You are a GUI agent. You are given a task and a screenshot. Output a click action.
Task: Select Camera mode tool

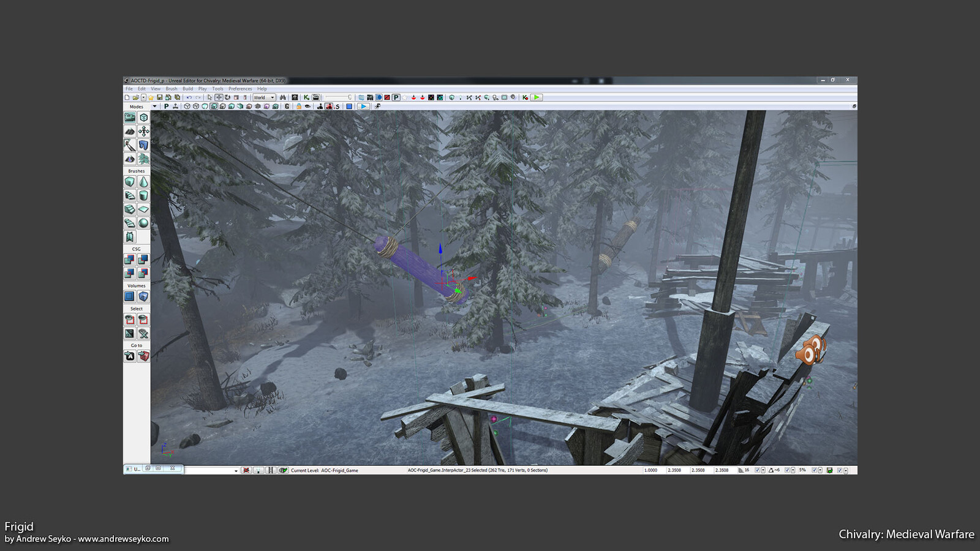tap(130, 118)
